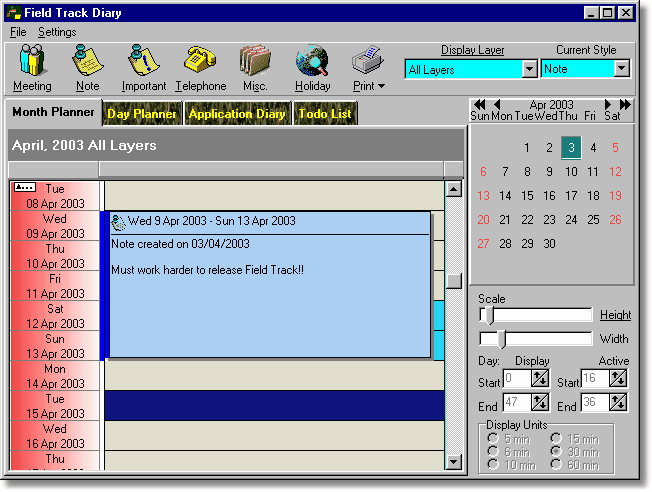Click the planner scrollbar up arrow
Viewport: 652px width, 492px height.
(x=453, y=189)
